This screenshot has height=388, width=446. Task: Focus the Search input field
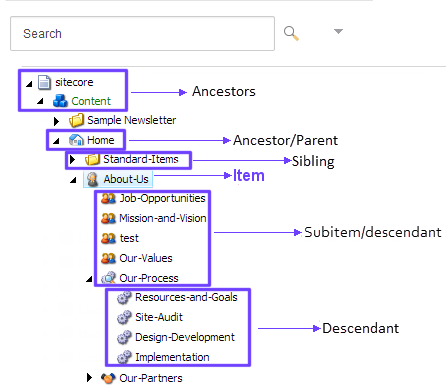pos(142,34)
